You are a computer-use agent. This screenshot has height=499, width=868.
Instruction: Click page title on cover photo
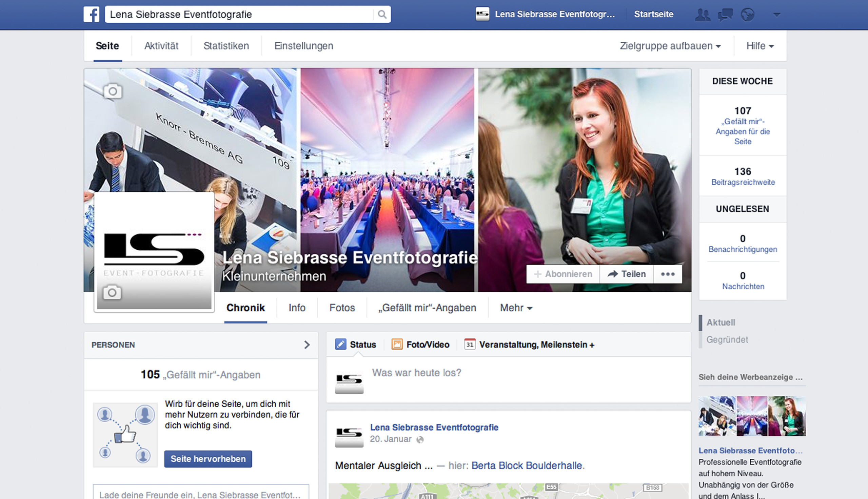(x=350, y=258)
